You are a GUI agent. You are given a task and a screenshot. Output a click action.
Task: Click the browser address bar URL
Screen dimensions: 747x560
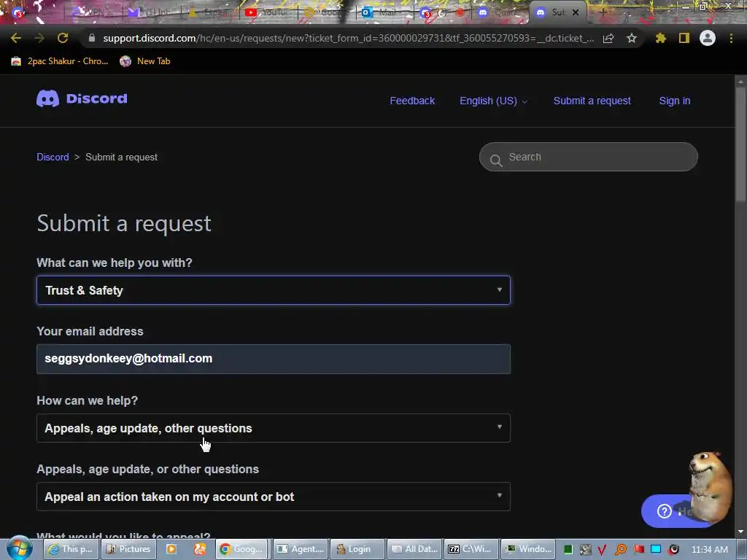click(348, 38)
